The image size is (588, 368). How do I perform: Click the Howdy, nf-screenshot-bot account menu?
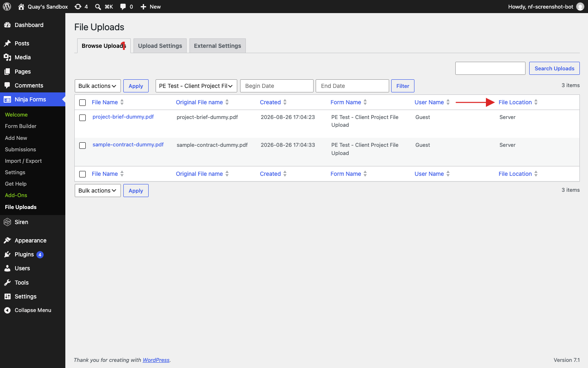tap(546, 7)
